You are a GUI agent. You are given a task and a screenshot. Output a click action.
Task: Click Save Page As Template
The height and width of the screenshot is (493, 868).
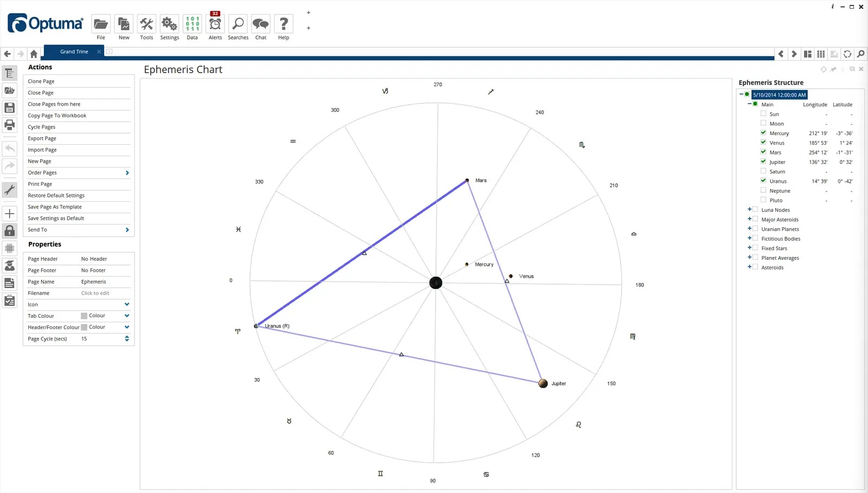tap(55, 207)
